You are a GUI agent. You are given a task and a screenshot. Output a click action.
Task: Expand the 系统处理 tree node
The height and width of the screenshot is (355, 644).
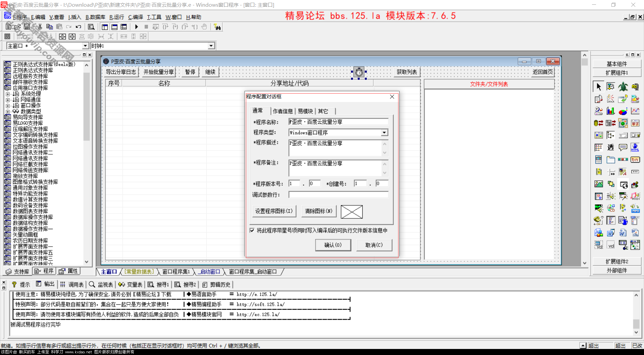tap(8, 94)
